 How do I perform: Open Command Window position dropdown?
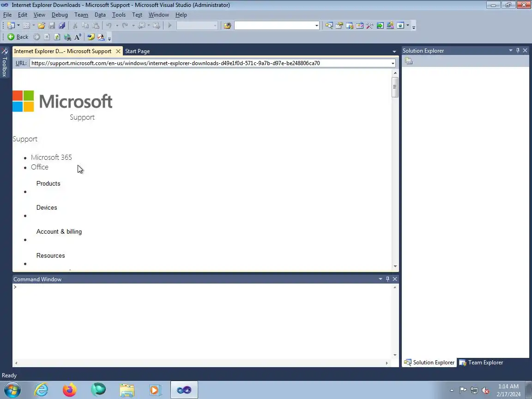381,279
